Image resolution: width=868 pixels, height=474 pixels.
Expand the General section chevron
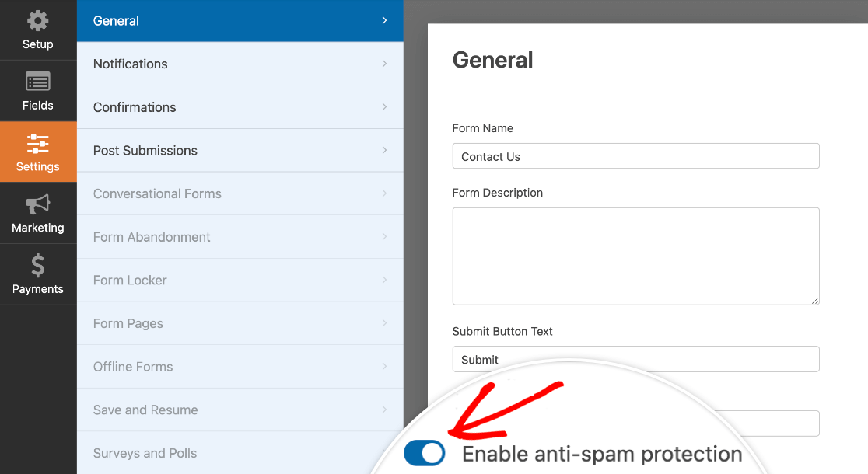point(384,20)
